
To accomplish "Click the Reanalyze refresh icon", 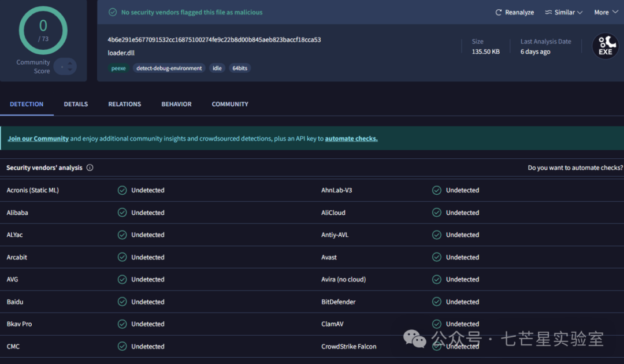I will point(498,12).
